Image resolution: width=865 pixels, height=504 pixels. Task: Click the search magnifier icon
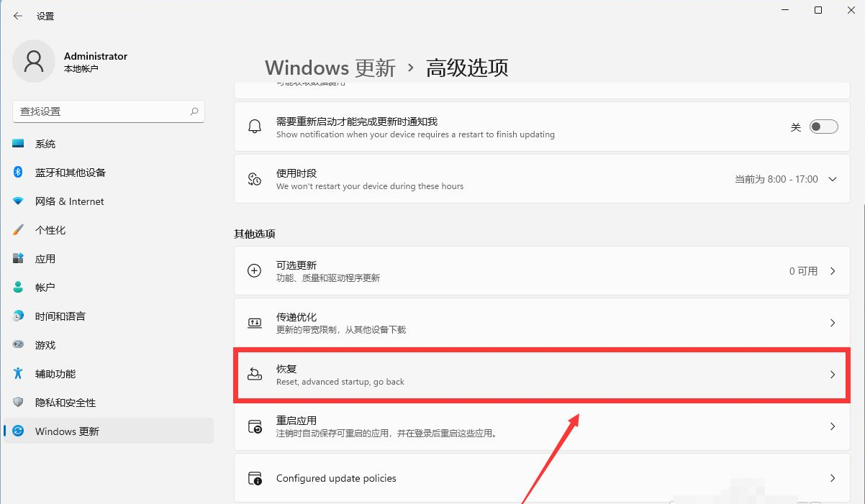[x=194, y=111]
